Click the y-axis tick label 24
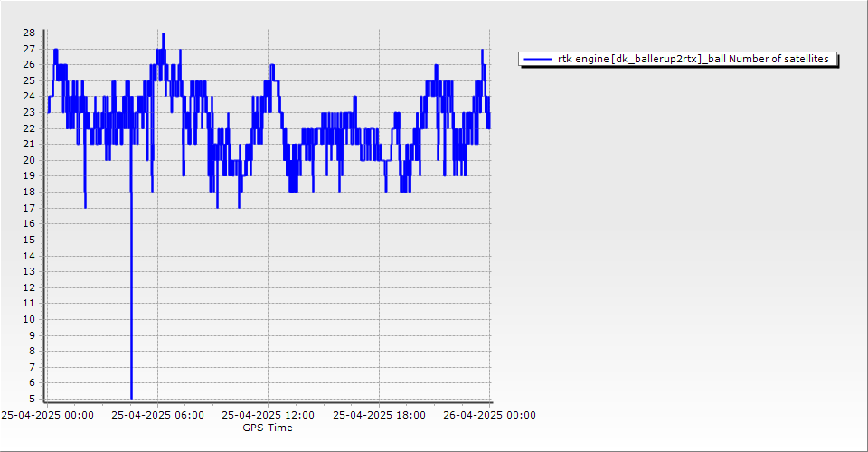 point(29,96)
